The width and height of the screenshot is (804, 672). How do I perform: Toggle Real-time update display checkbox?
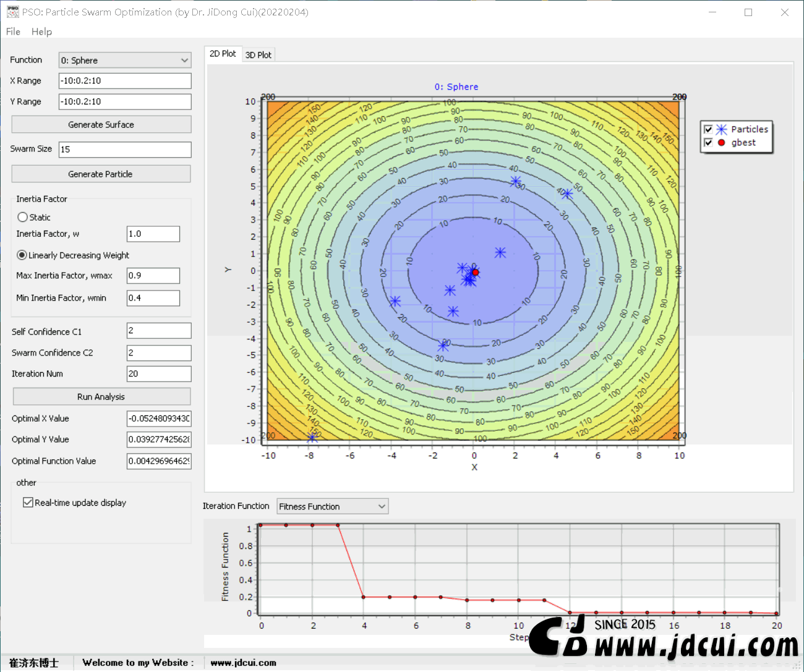click(x=28, y=503)
